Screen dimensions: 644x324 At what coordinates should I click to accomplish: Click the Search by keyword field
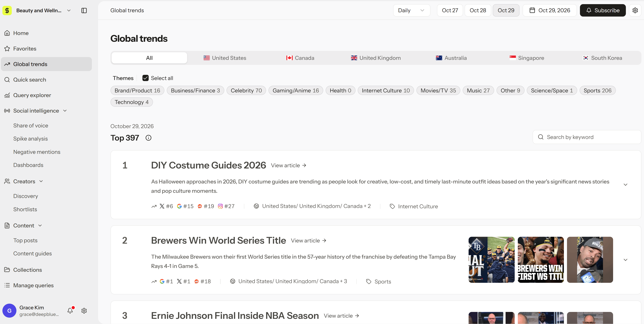(587, 137)
